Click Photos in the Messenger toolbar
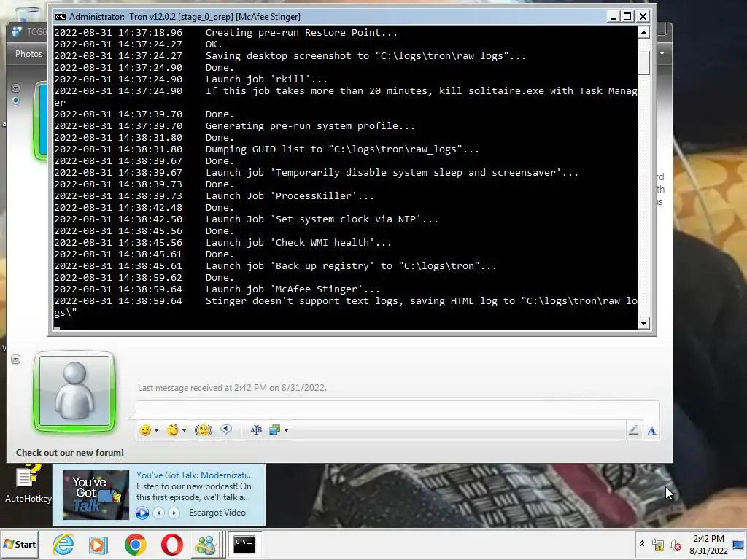747x560 pixels. (x=28, y=54)
